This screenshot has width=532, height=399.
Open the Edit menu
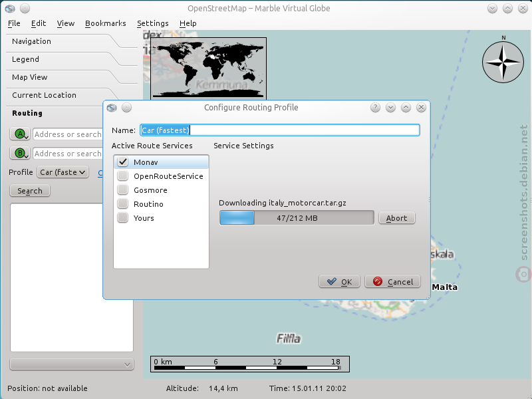point(39,23)
